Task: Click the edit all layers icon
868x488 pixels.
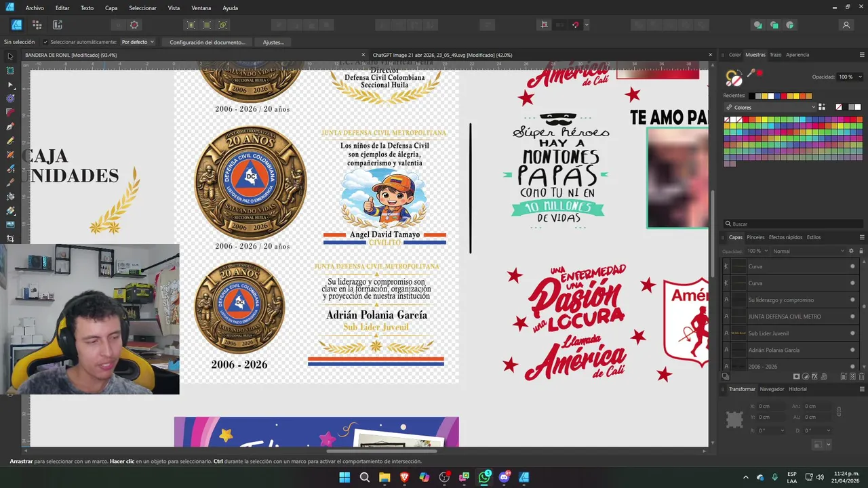Action: [x=726, y=377]
